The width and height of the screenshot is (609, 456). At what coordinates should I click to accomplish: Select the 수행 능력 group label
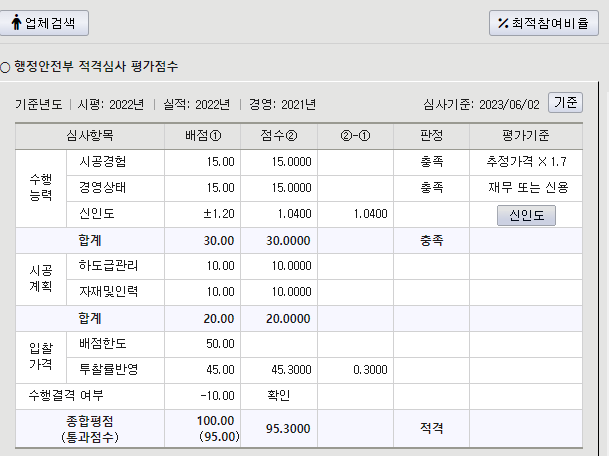(41, 188)
